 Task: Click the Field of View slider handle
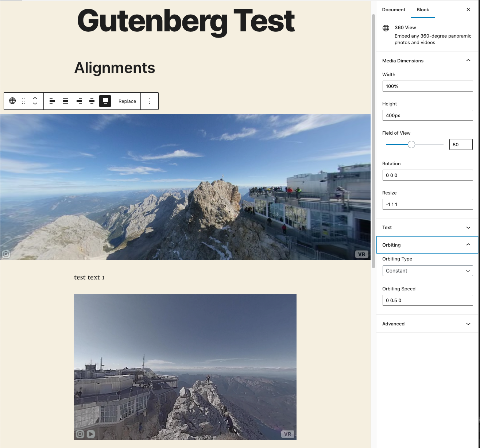click(x=411, y=144)
